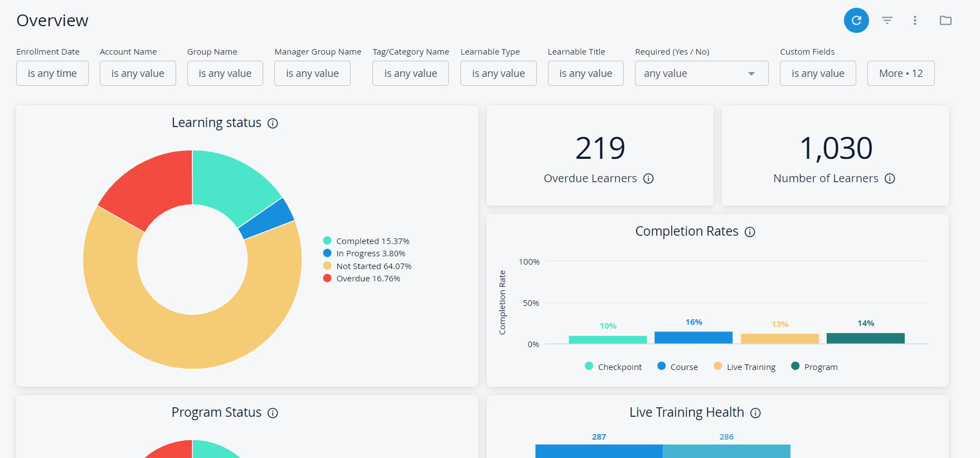Image resolution: width=980 pixels, height=458 pixels.
Task: Click the 1,030 Number of Learners value
Action: 836,148
